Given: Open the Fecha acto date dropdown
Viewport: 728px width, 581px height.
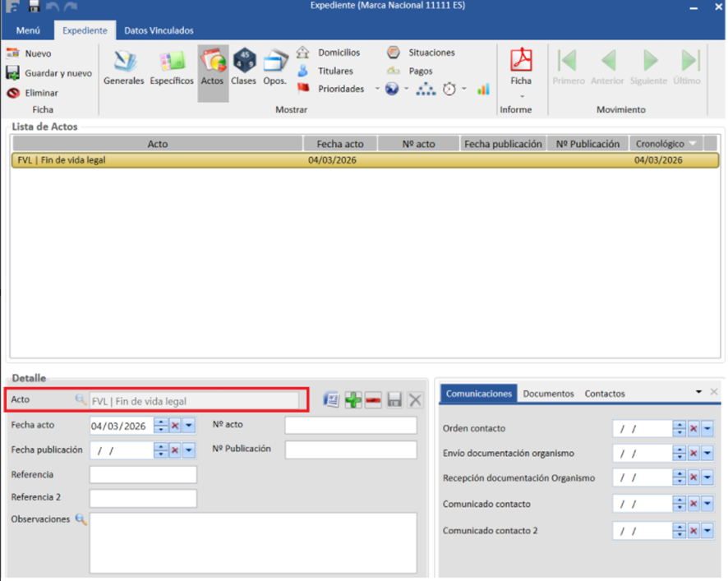Looking at the screenshot, I should click(189, 426).
